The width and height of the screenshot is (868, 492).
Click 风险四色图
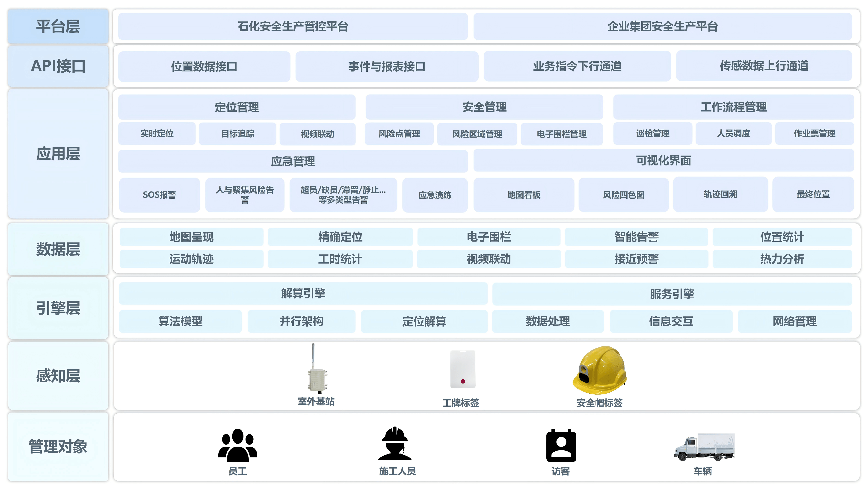click(624, 195)
